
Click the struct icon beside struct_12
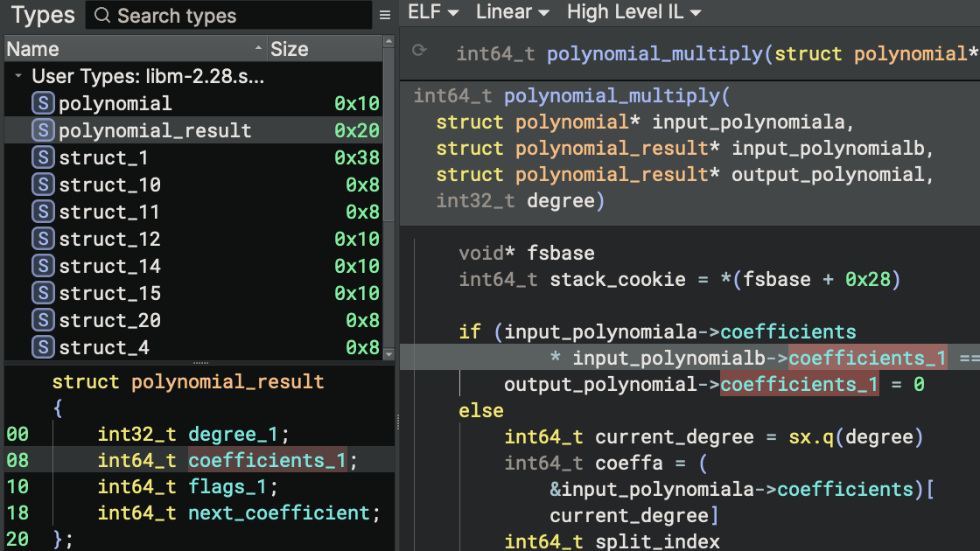43,240
